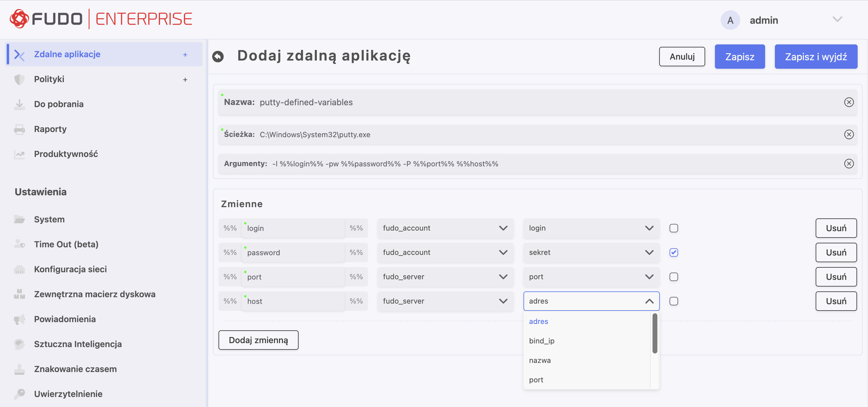This screenshot has width=868, height=407.
Task: Open the sekret dropdown in password row
Action: pyautogui.click(x=591, y=252)
